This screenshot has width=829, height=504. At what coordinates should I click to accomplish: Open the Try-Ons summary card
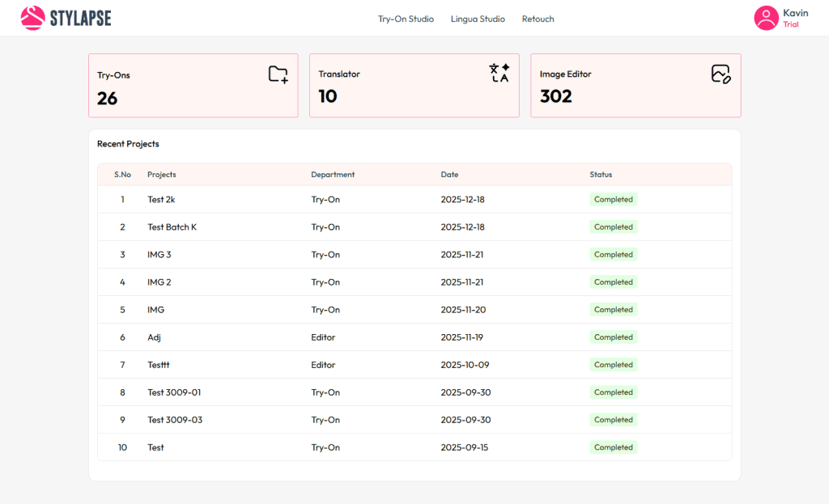(x=193, y=86)
